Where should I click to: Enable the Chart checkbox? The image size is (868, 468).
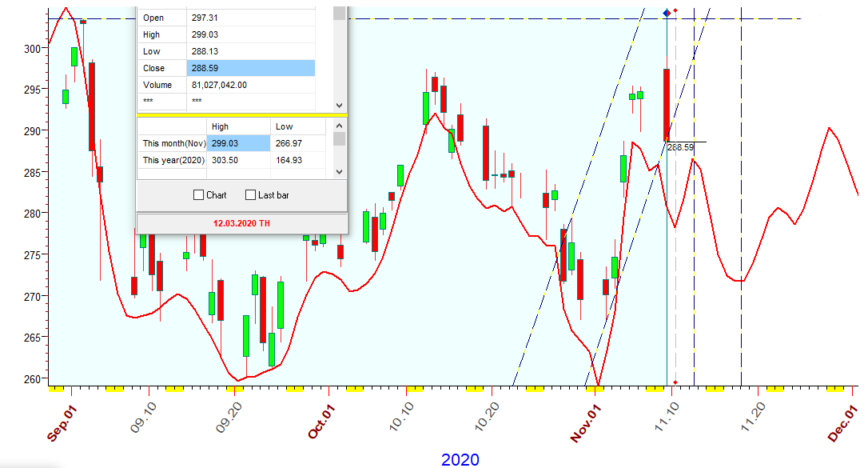coord(199,195)
